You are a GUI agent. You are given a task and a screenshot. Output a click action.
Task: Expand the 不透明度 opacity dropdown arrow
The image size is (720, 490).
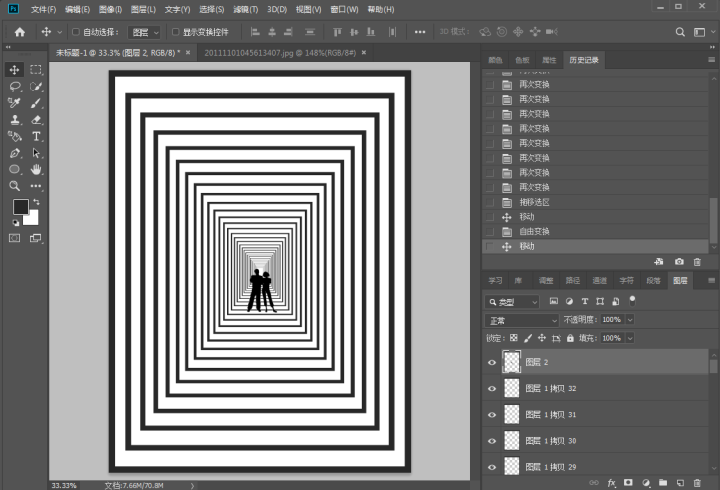pyautogui.click(x=630, y=320)
